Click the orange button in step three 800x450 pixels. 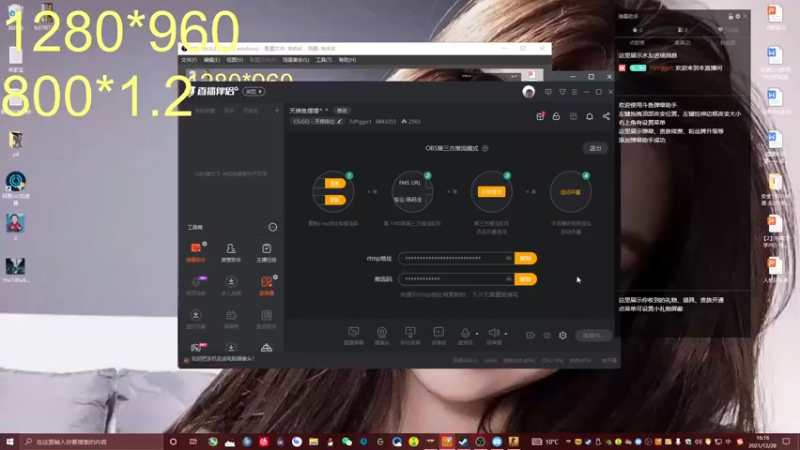491,192
